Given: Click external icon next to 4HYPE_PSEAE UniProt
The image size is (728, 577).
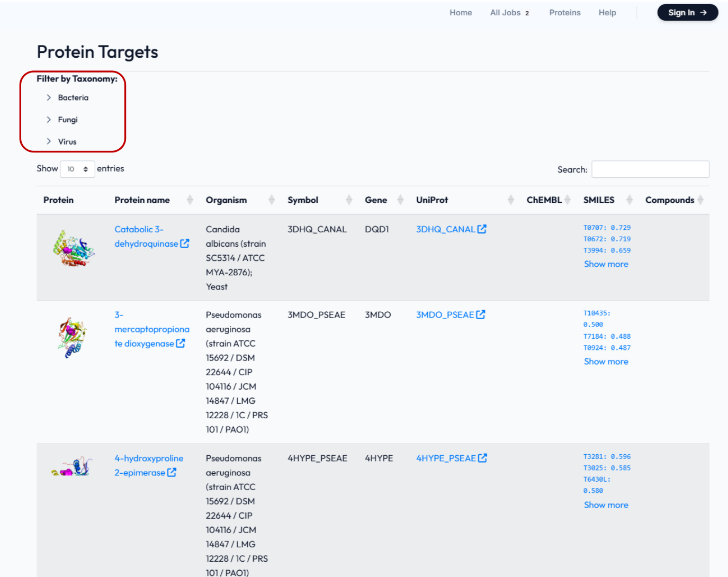Looking at the screenshot, I should click(482, 458).
